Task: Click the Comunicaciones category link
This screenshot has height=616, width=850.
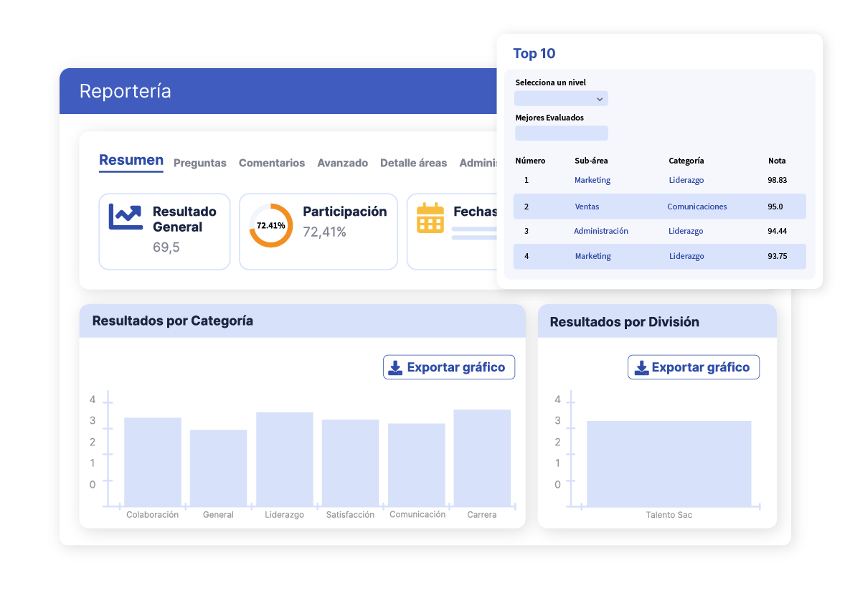Action: pos(696,207)
